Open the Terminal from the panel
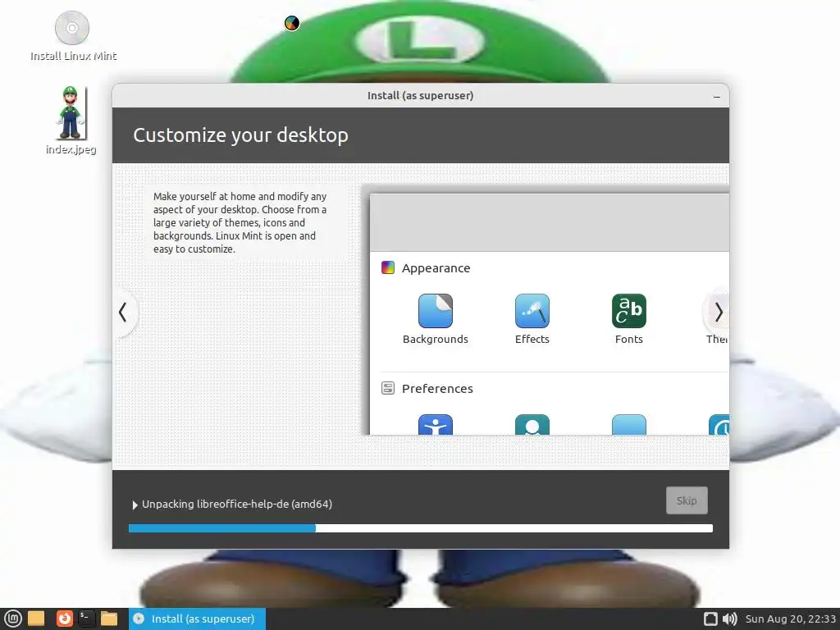 click(86, 619)
